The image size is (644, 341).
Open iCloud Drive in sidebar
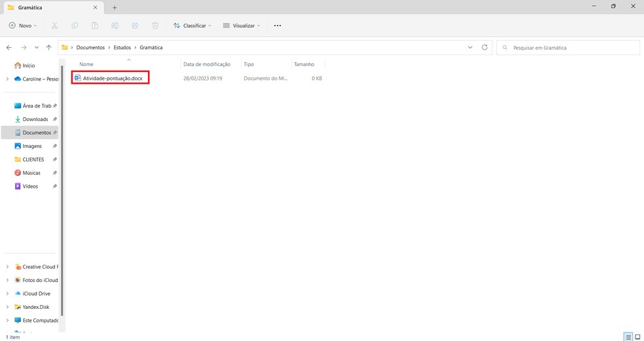pos(33,294)
